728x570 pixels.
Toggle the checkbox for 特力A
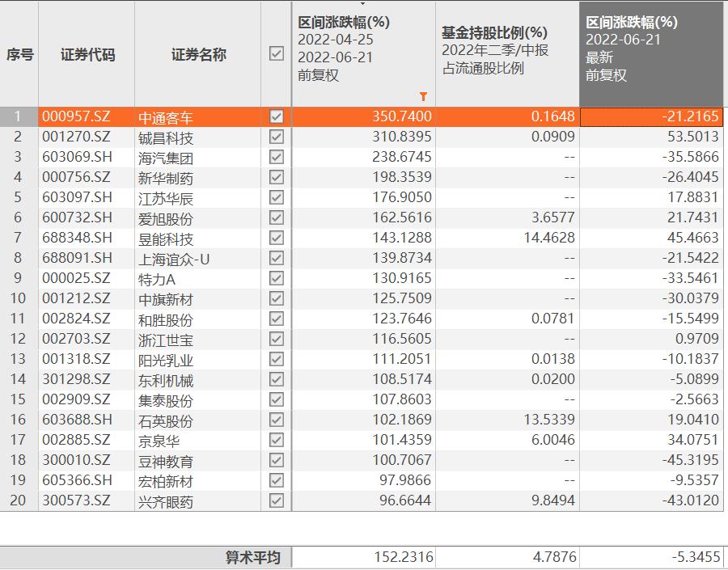click(277, 278)
